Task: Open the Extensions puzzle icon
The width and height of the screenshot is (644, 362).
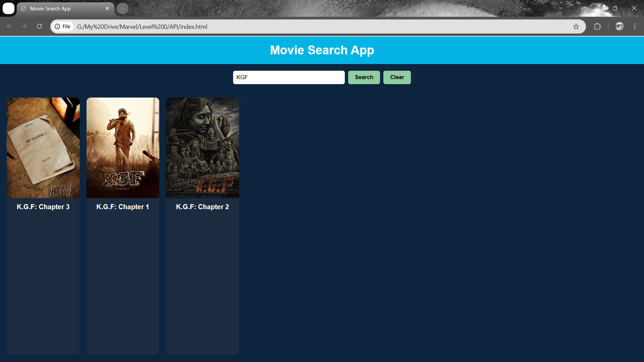Action: coord(597,26)
